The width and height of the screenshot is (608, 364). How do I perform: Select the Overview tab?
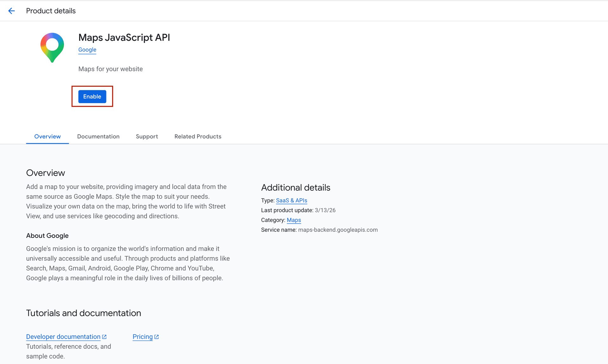coord(47,136)
